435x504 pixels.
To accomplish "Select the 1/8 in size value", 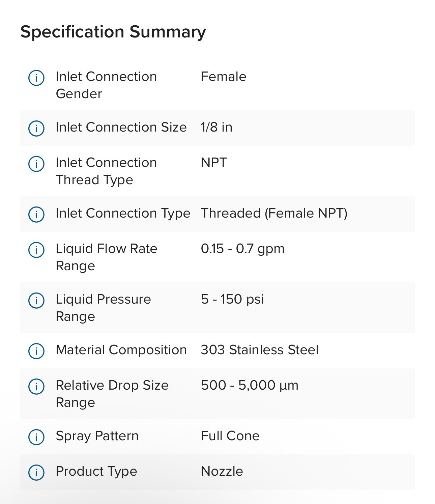I will (216, 127).
